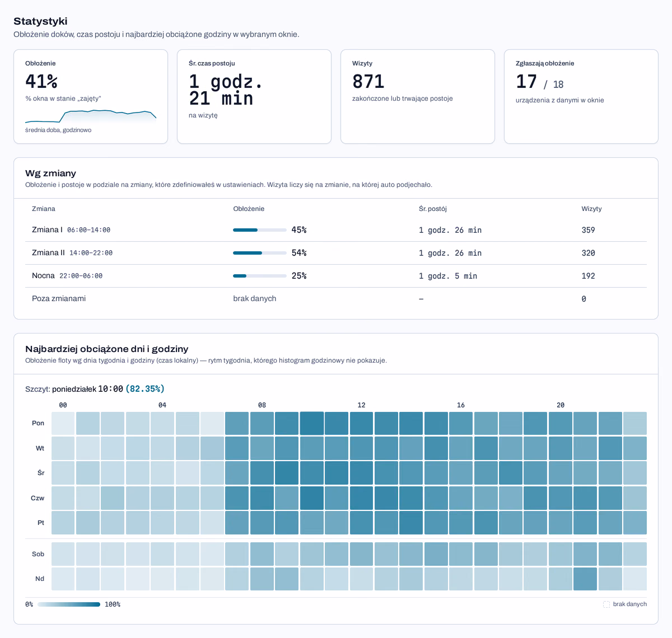The width and height of the screenshot is (672, 638).
Task: Click the 'Sob' heatmap row label
Action: click(38, 554)
